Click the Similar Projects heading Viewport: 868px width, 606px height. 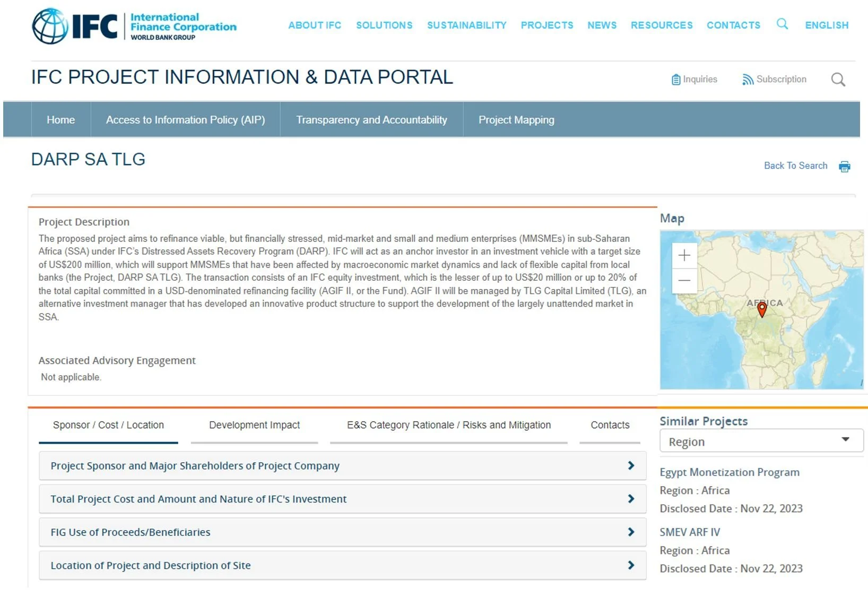click(x=704, y=421)
